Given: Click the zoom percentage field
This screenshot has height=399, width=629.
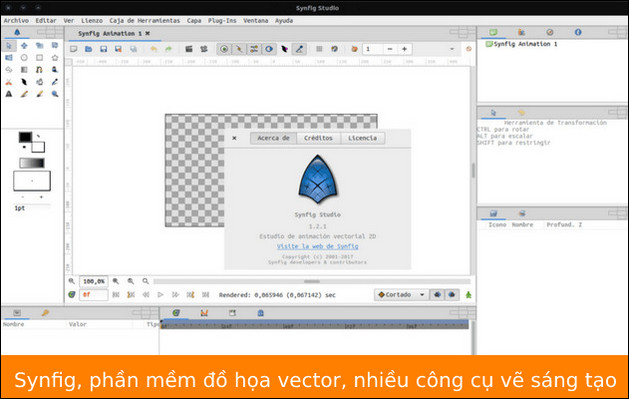Looking at the screenshot, I should click(93, 282).
